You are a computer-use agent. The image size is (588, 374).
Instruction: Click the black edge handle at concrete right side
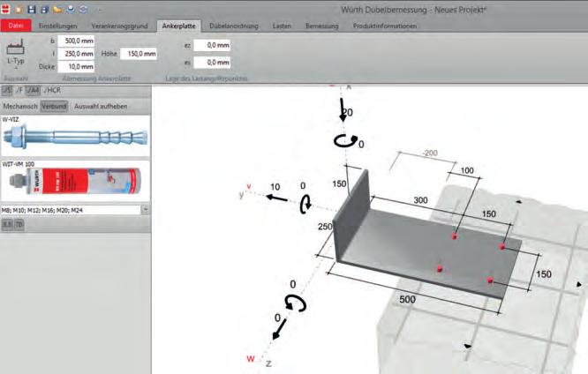point(579,284)
